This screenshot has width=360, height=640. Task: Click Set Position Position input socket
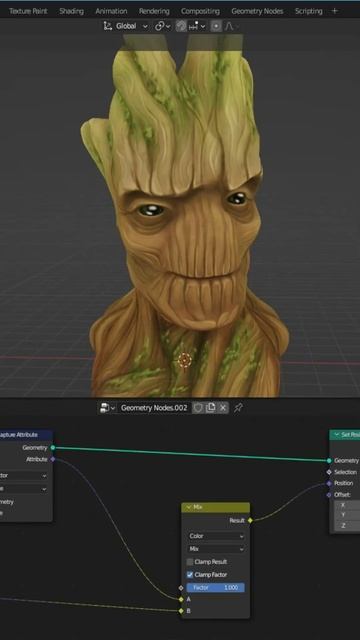(x=329, y=483)
